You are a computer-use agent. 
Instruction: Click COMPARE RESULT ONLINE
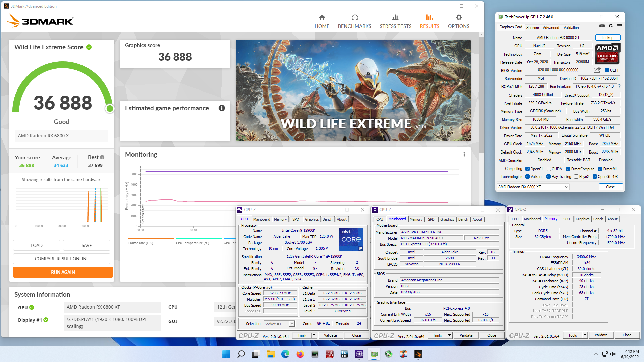tap(62, 259)
